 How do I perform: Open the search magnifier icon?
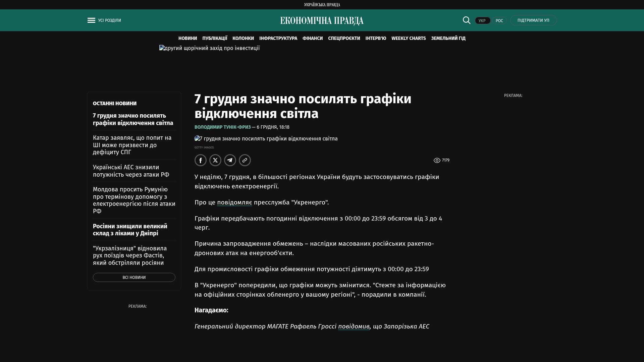[x=467, y=20]
